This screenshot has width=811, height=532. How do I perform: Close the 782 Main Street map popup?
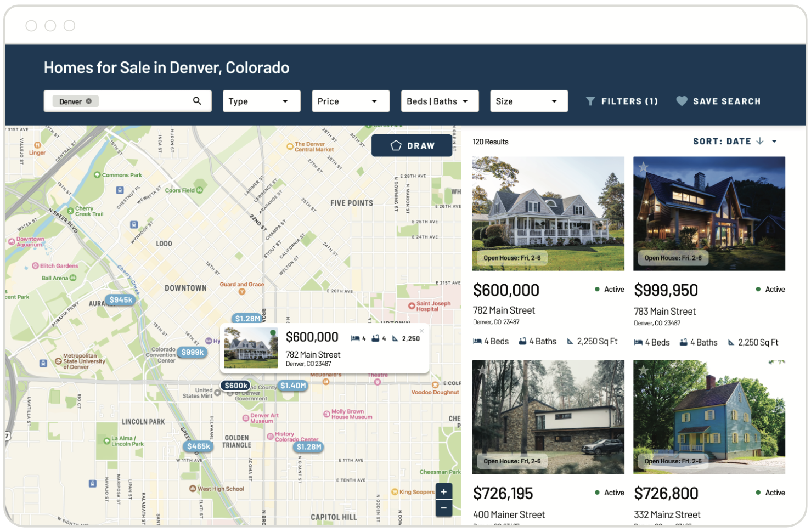pyautogui.click(x=422, y=331)
